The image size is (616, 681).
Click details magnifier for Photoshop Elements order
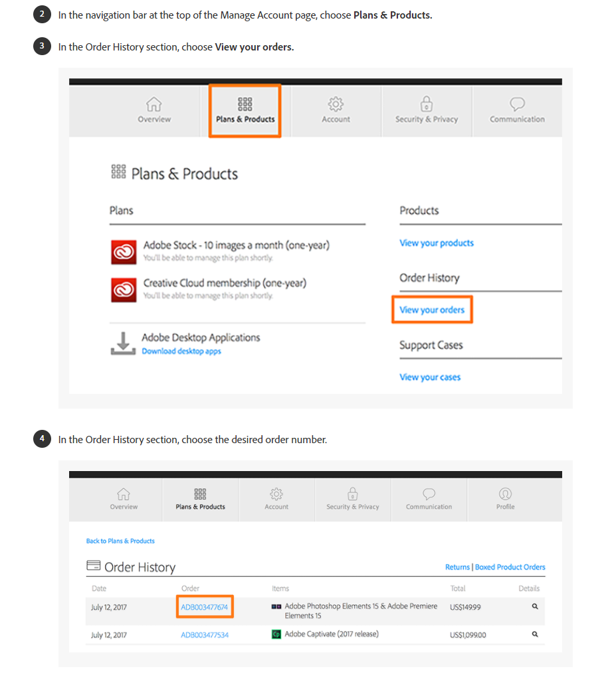point(535,607)
